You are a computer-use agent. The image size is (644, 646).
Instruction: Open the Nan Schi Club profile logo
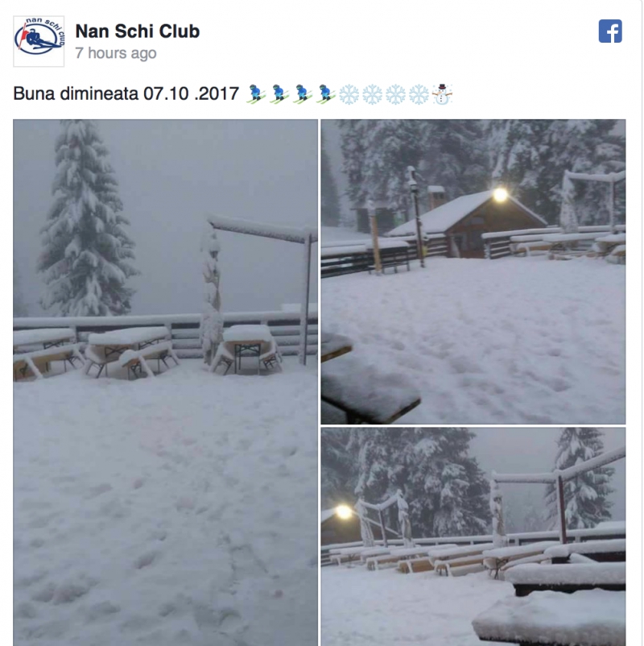[39, 41]
